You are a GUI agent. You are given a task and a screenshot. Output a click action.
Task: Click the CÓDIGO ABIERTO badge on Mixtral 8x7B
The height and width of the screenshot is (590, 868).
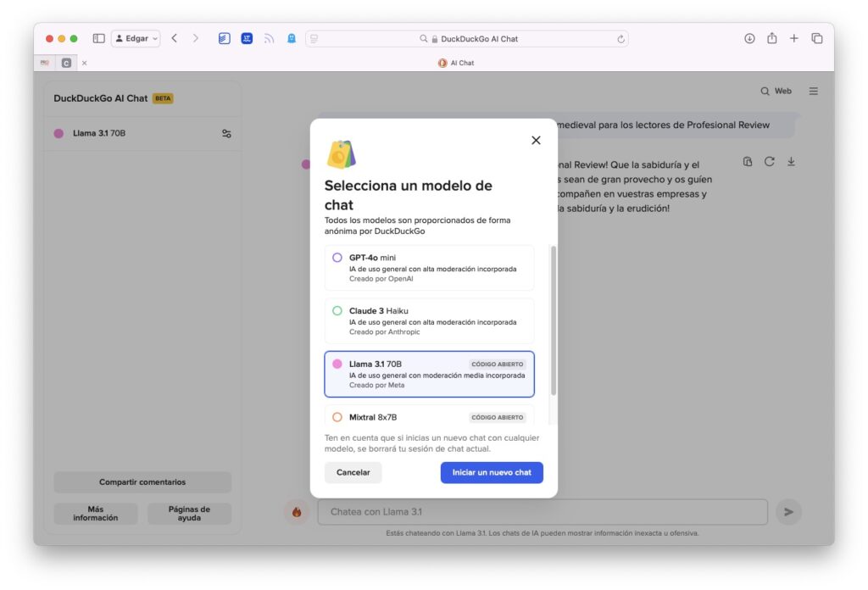[x=497, y=417]
